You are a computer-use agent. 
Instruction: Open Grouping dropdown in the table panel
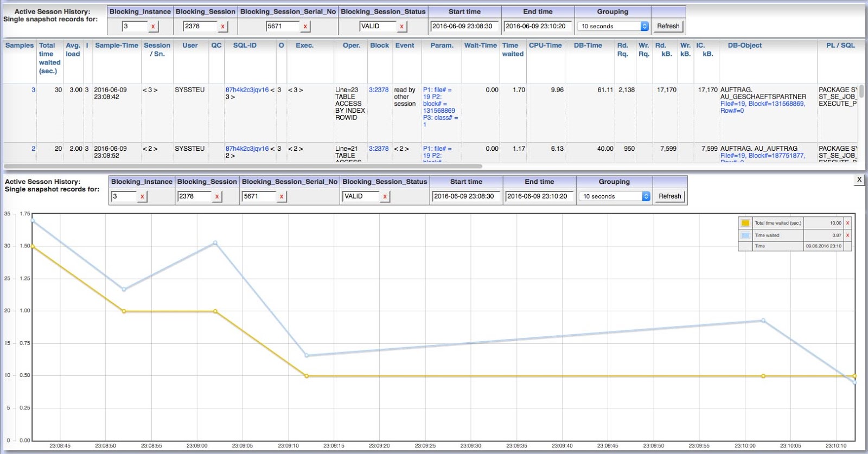(x=613, y=26)
